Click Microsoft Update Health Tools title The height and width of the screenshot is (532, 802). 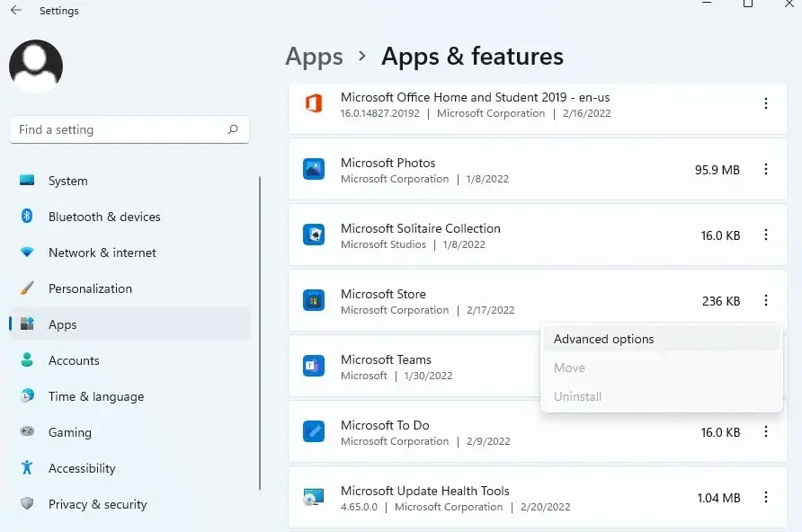(x=425, y=491)
